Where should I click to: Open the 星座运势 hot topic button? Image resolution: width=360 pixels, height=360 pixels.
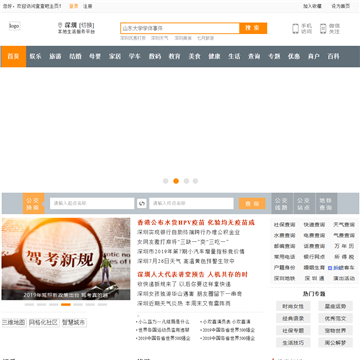(x=335, y=306)
